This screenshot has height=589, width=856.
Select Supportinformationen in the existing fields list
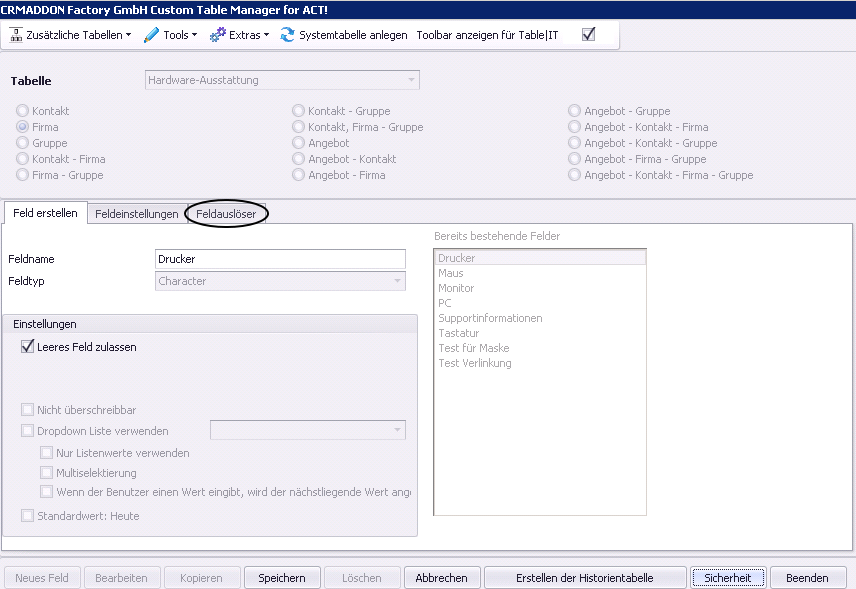point(540,318)
